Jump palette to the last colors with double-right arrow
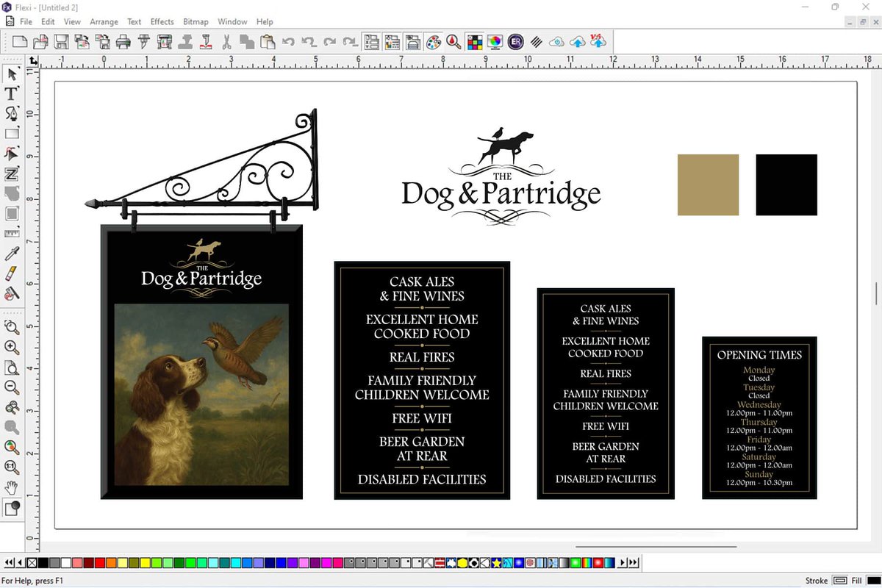Screen dimensions: 882x588 click(x=634, y=563)
